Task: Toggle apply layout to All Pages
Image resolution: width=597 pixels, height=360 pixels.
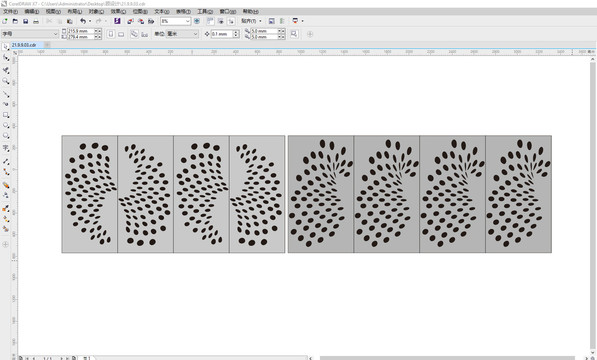Action: coord(134,34)
